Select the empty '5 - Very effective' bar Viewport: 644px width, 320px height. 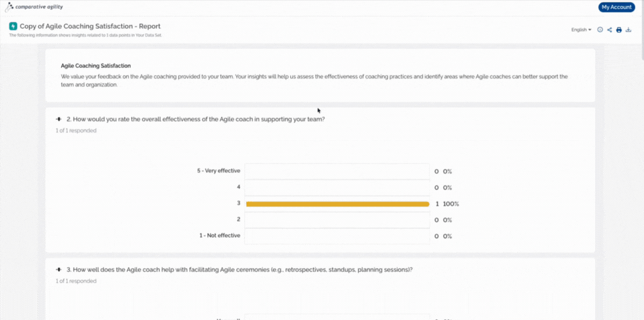337,171
